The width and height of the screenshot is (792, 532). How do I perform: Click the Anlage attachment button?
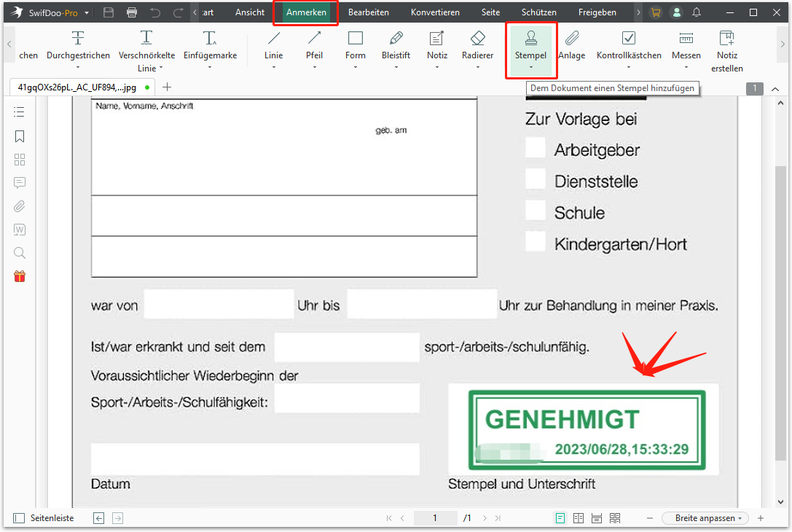572,46
